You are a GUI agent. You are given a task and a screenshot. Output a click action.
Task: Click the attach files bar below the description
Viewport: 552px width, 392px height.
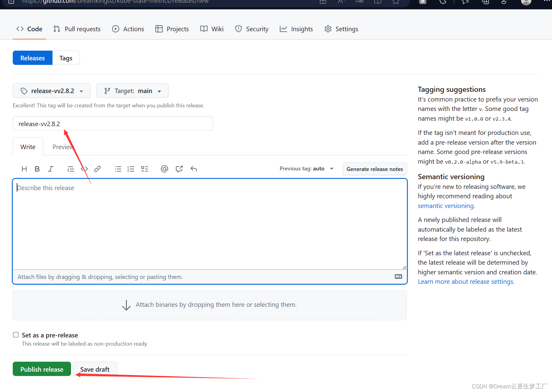pyautogui.click(x=210, y=277)
